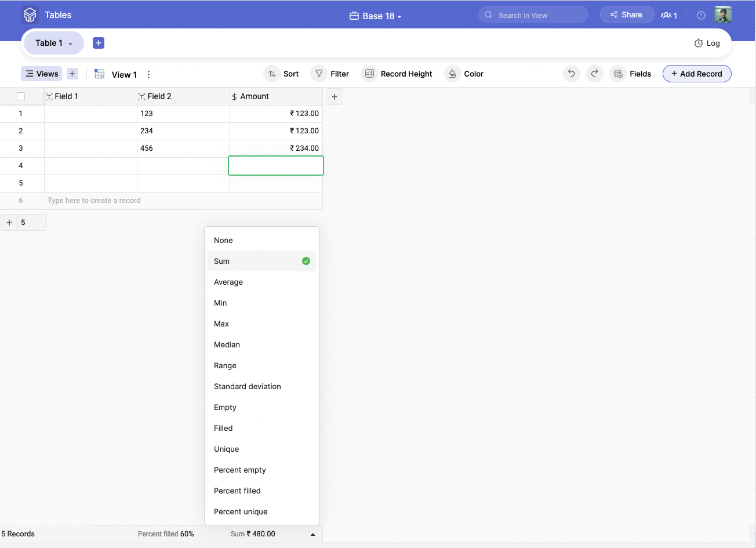
Task: Select Max in the summary menu
Action: [262, 324]
